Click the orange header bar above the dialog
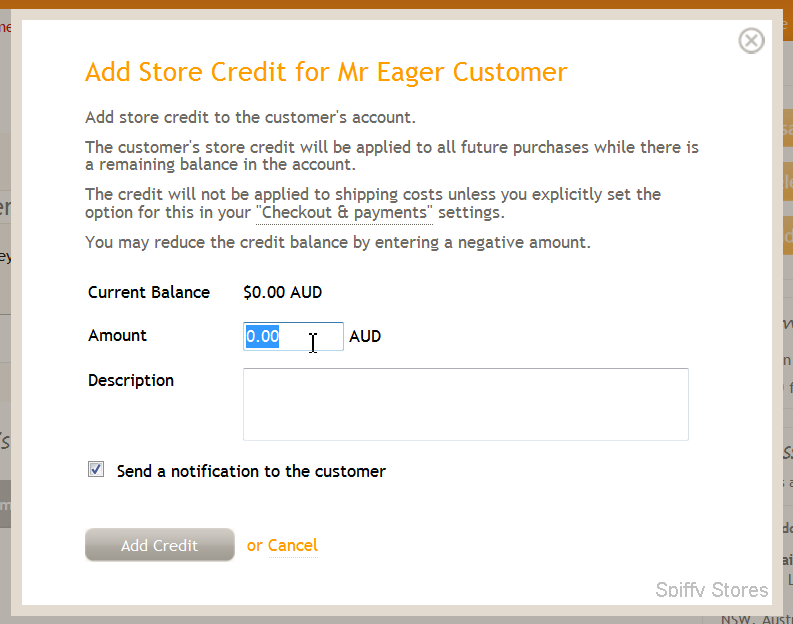 point(396,4)
